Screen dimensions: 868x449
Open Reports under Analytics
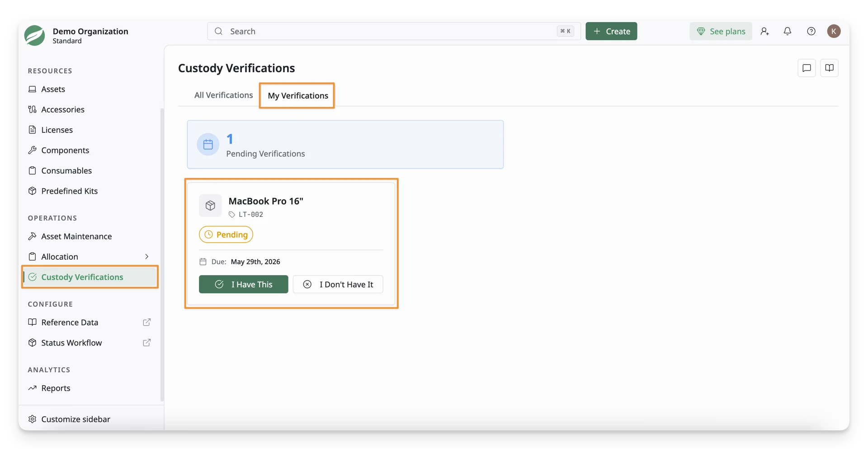[x=56, y=388]
